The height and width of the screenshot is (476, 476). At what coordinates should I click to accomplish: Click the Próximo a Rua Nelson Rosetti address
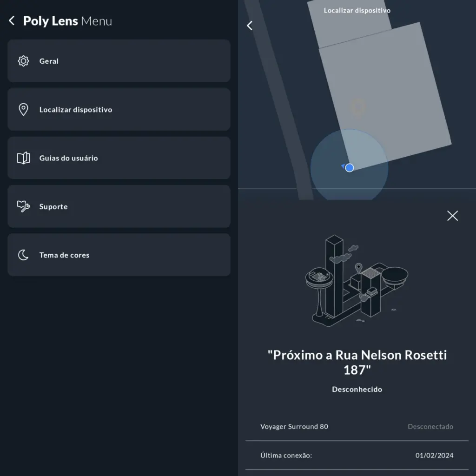[x=357, y=363]
